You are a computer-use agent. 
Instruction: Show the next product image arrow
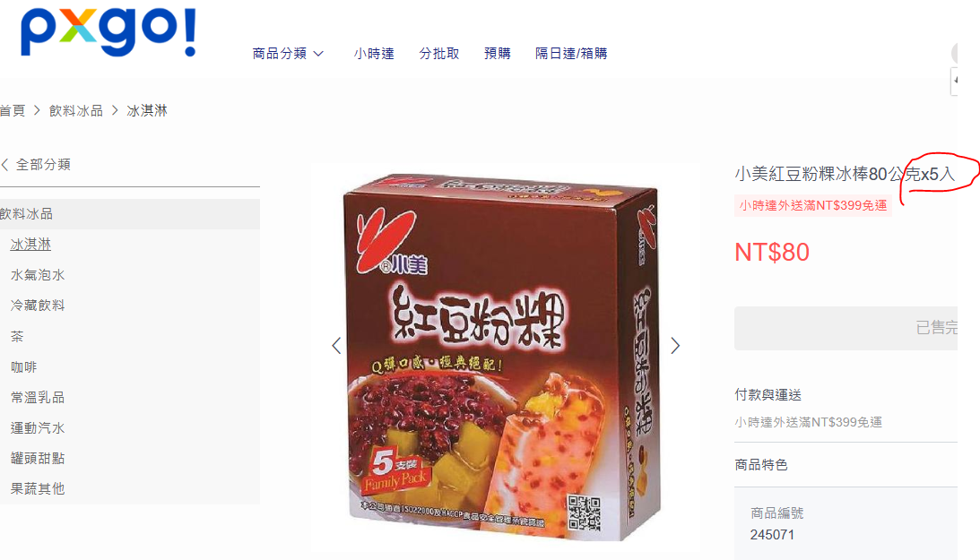click(x=675, y=346)
